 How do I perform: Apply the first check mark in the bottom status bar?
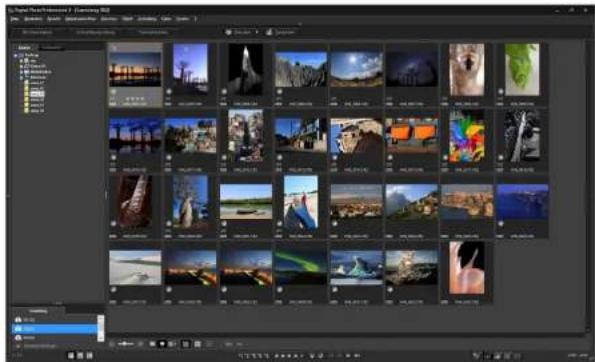tap(242, 356)
